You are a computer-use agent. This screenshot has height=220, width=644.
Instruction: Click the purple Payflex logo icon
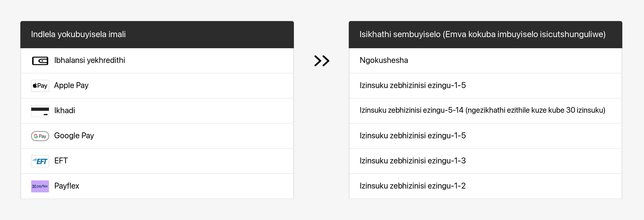[x=40, y=186]
